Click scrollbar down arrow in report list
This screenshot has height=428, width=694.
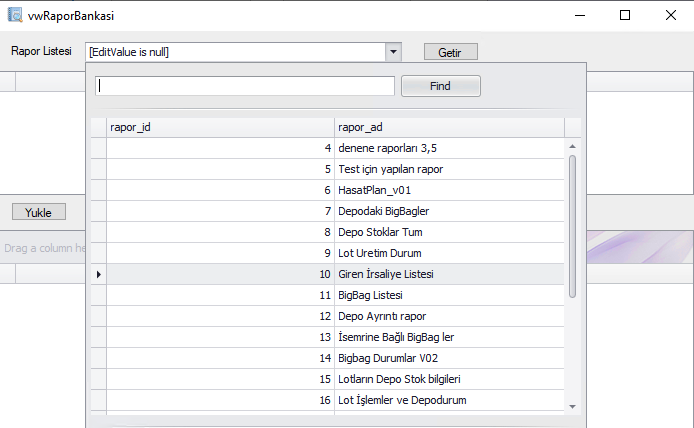pyautogui.click(x=573, y=406)
